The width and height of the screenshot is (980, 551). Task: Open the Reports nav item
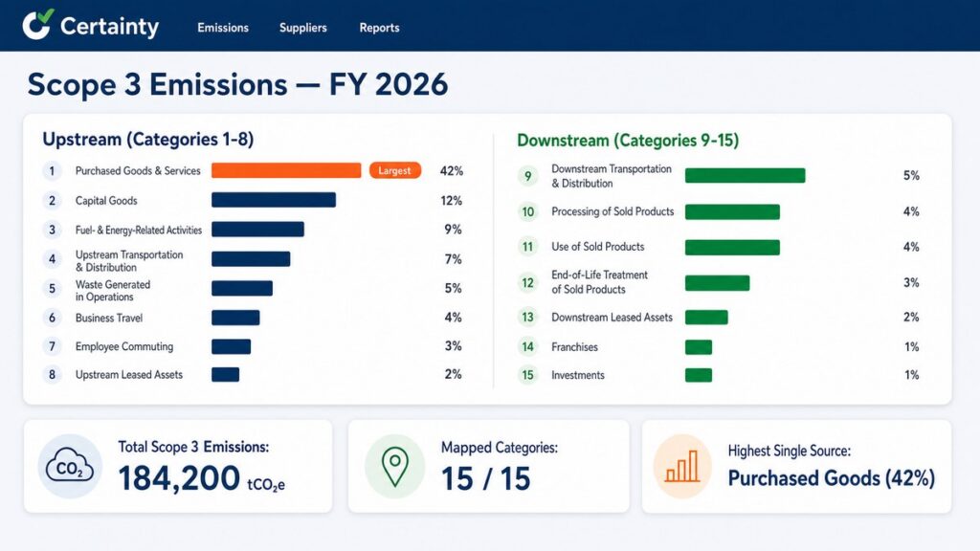[379, 28]
